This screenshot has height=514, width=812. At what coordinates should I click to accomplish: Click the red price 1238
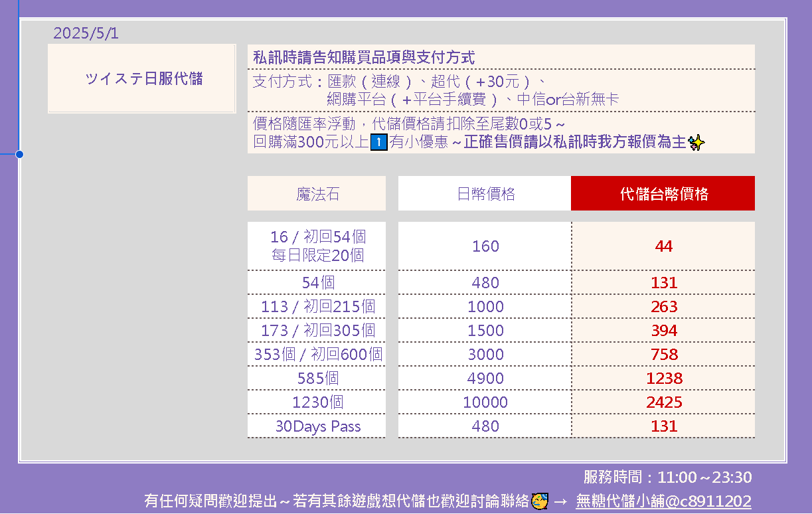pos(663,378)
